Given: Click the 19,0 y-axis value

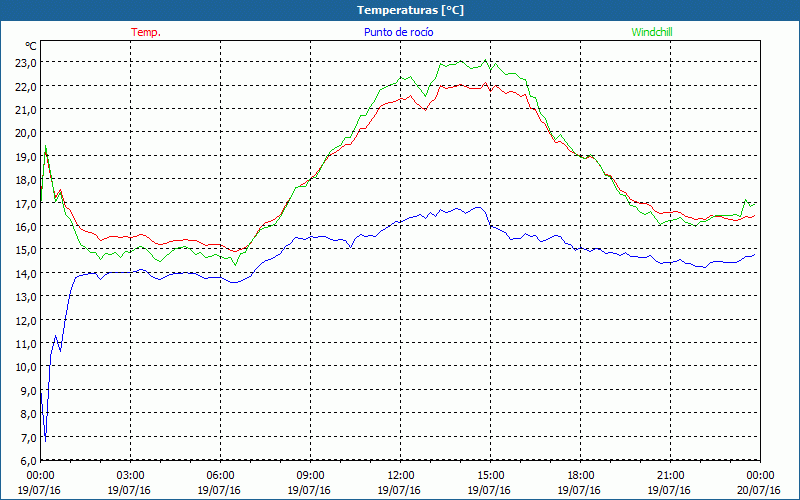Looking at the screenshot, I should [x=26, y=157].
